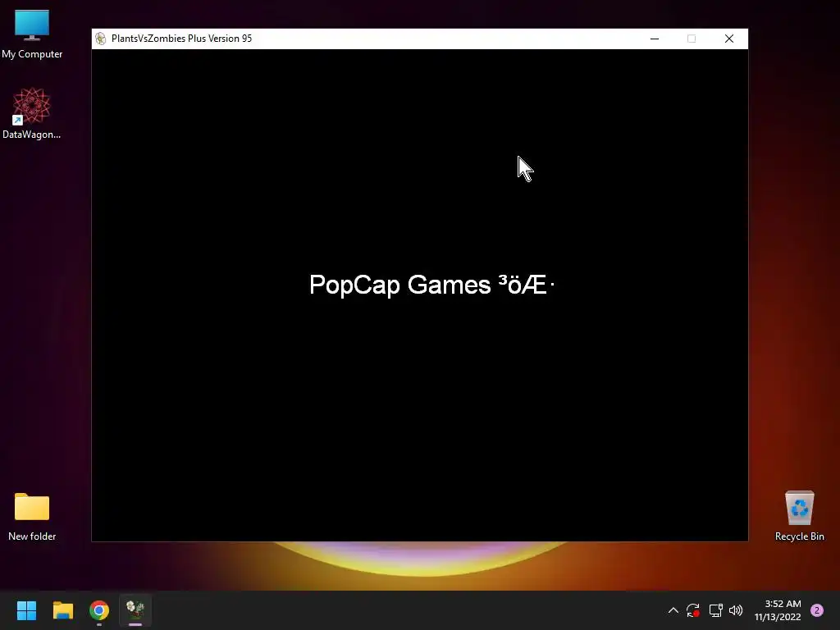Show hidden system tray icons
The width and height of the screenshot is (840, 630).
pyautogui.click(x=673, y=610)
